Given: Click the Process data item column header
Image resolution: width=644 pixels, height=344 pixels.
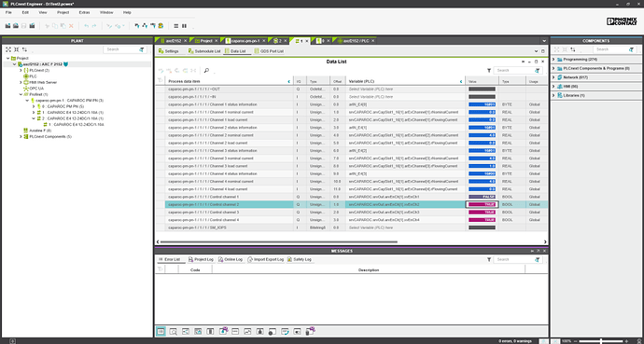Looking at the screenshot, I should point(229,82).
